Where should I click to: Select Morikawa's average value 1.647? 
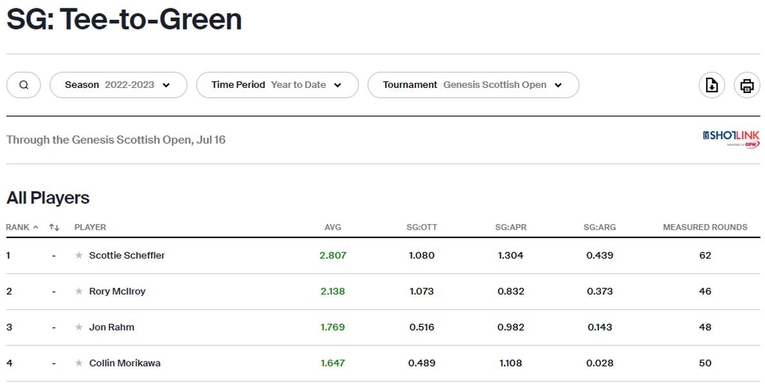click(333, 363)
